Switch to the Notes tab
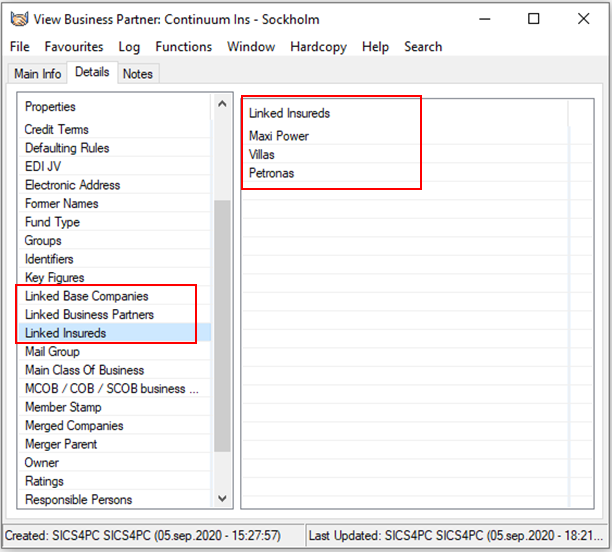This screenshot has height=552, width=612. [138, 74]
